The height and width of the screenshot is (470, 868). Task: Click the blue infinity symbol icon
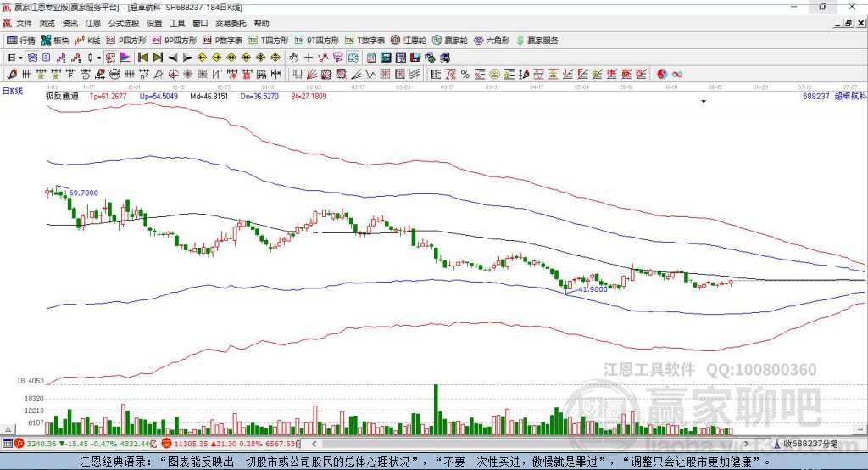tap(677, 75)
